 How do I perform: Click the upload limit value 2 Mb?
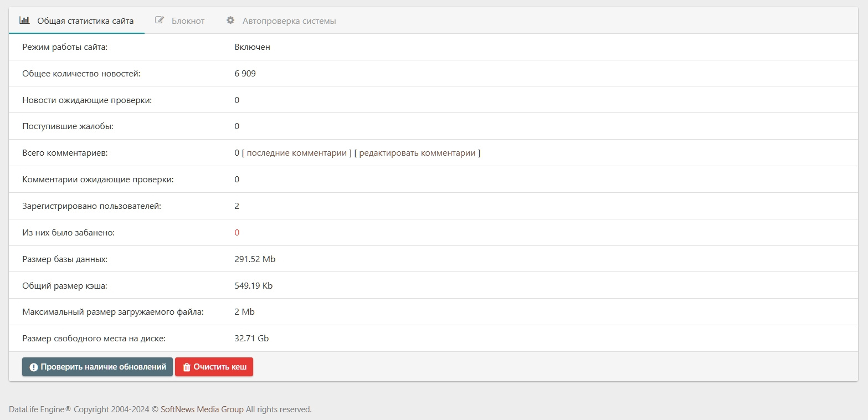coord(245,312)
